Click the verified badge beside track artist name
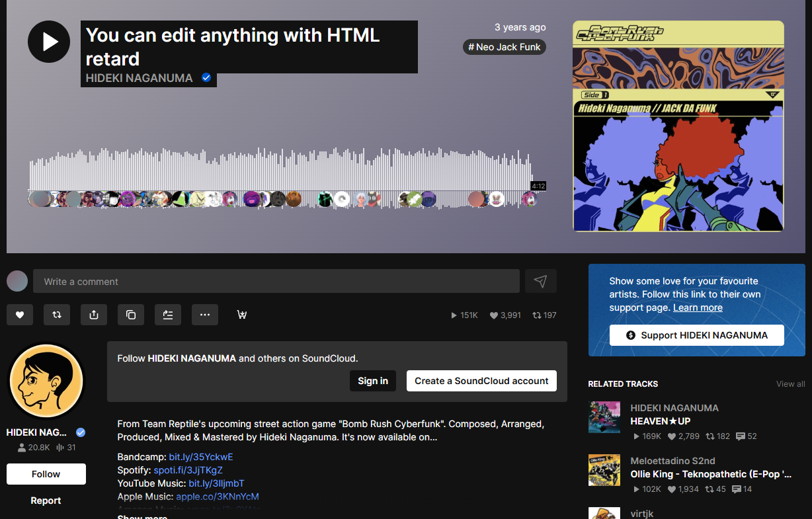Viewport: 812px width, 519px height. tap(206, 78)
